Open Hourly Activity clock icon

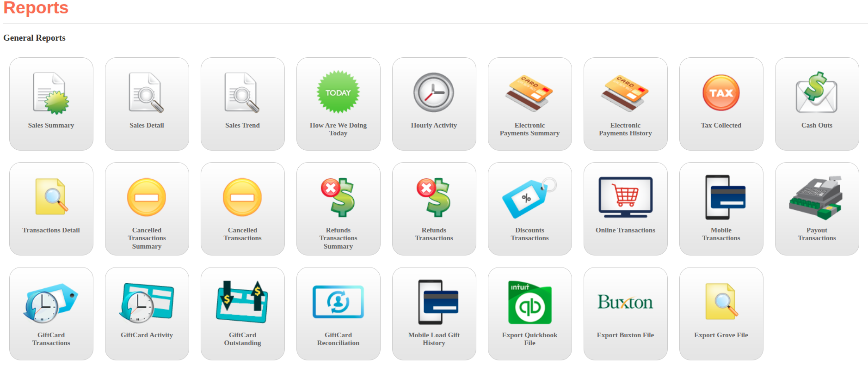tap(433, 92)
